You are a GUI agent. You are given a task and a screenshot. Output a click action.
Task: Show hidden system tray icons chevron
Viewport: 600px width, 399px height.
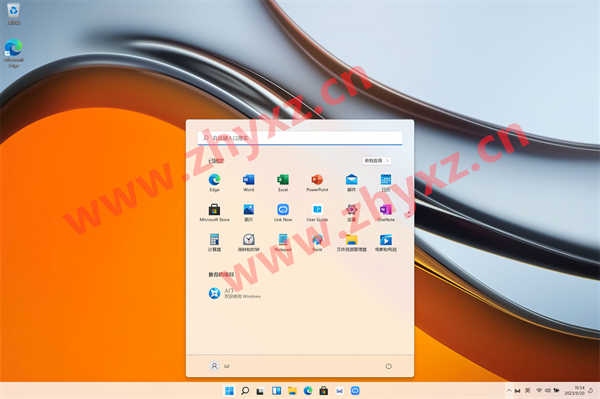pyautogui.click(x=509, y=391)
